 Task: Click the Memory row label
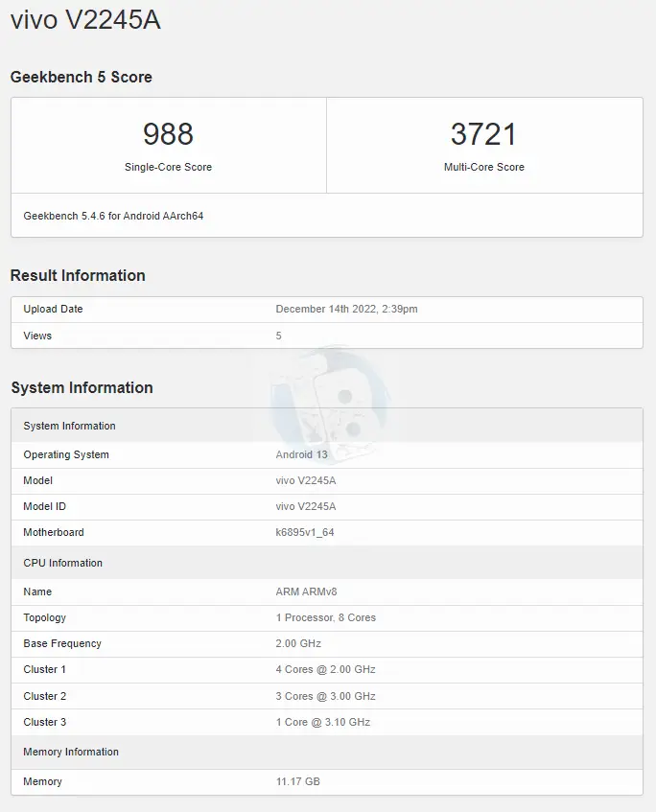coord(42,781)
